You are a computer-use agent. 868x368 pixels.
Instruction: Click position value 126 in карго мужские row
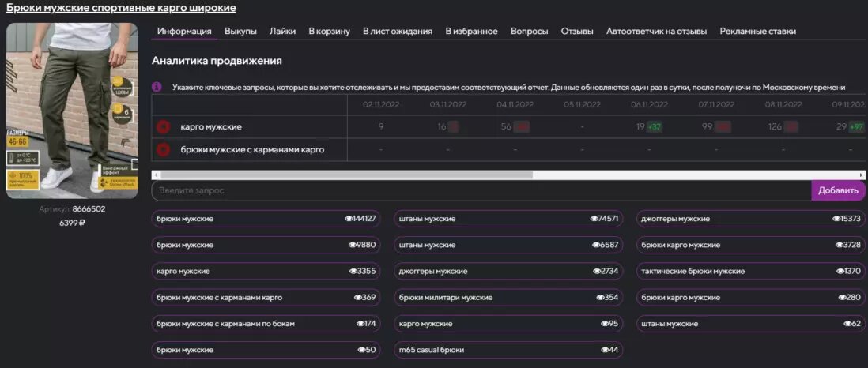775,126
